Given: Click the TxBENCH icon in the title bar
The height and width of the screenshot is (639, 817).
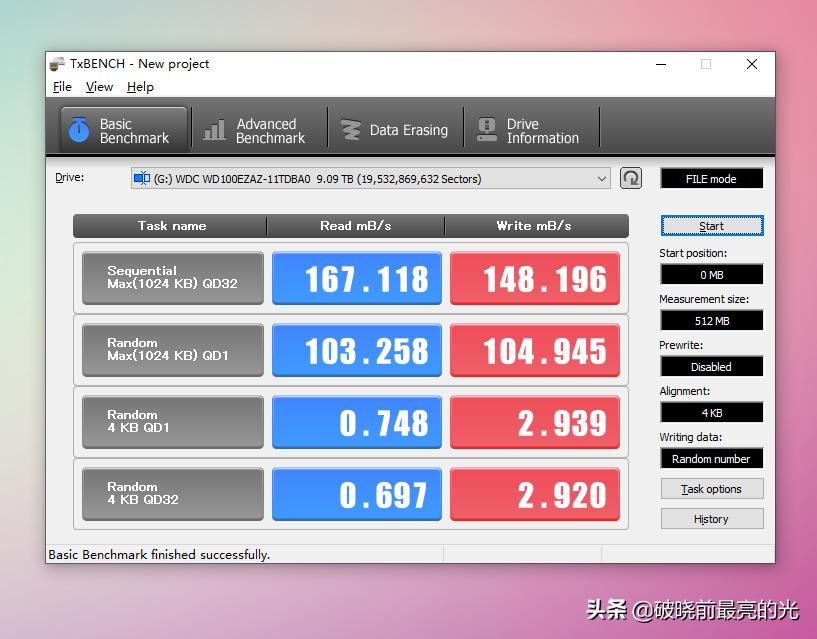Looking at the screenshot, I should [57, 63].
